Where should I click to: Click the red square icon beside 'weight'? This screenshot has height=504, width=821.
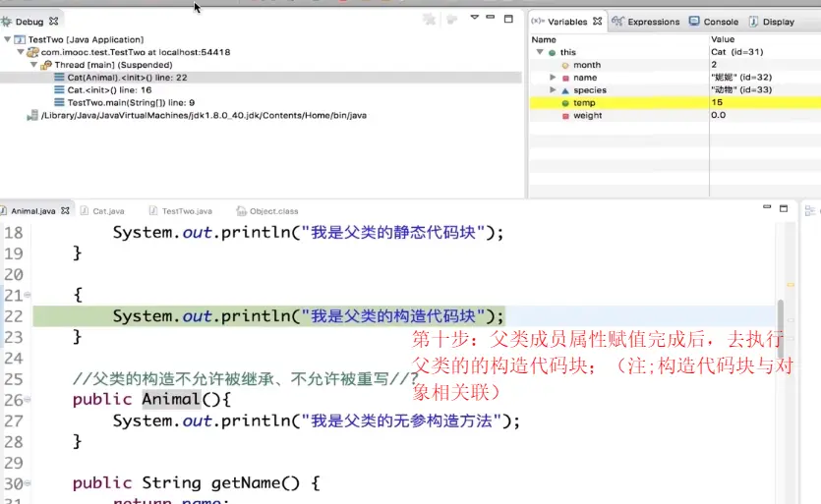pyautogui.click(x=565, y=116)
